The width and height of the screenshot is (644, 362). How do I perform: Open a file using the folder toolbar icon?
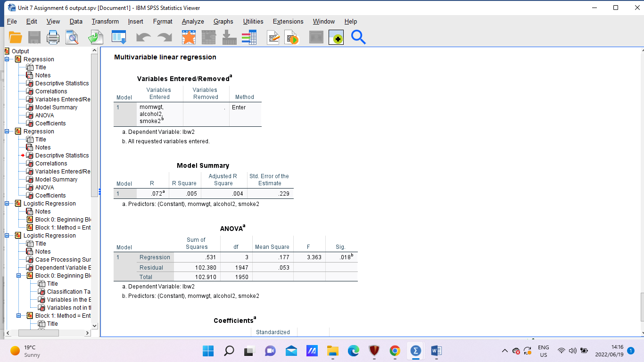[16, 37]
